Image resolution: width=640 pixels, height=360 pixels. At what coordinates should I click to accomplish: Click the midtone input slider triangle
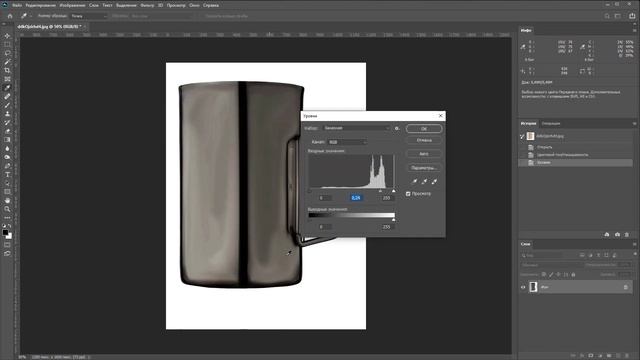[380, 191]
